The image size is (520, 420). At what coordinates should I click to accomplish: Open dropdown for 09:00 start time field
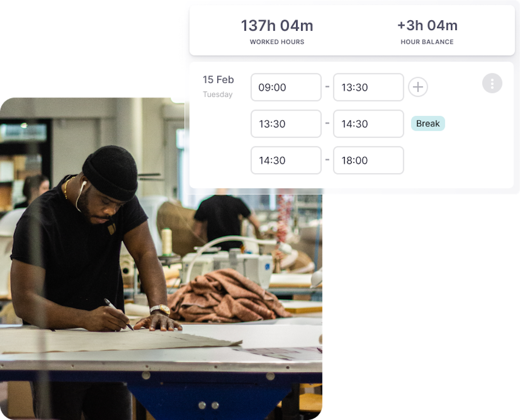point(285,87)
